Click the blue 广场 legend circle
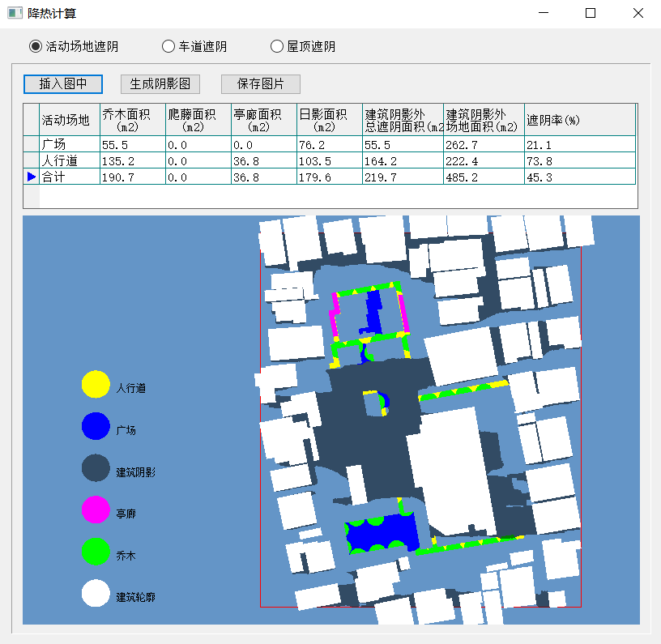 [96, 426]
